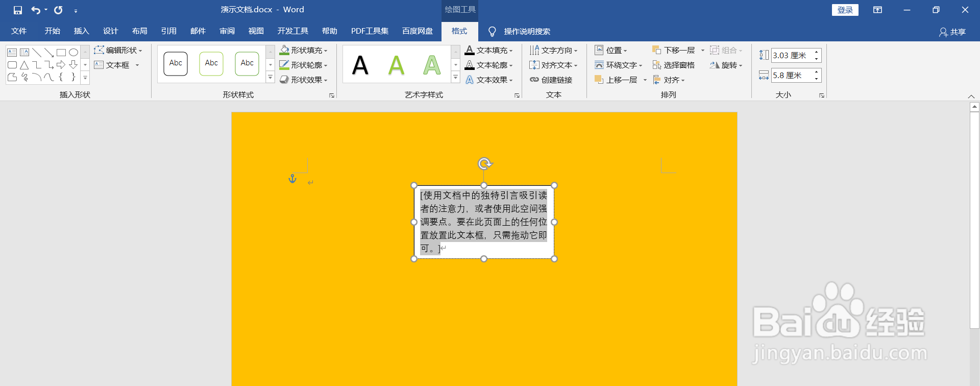The image size is (980, 386).
Task: Pick the scribble freeform shape
Action: pyautogui.click(x=24, y=77)
